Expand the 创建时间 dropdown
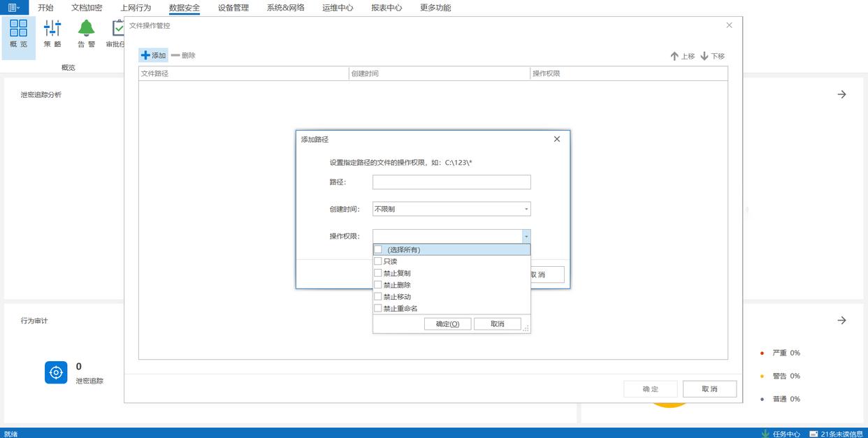This screenshot has width=868, height=438. click(x=526, y=209)
